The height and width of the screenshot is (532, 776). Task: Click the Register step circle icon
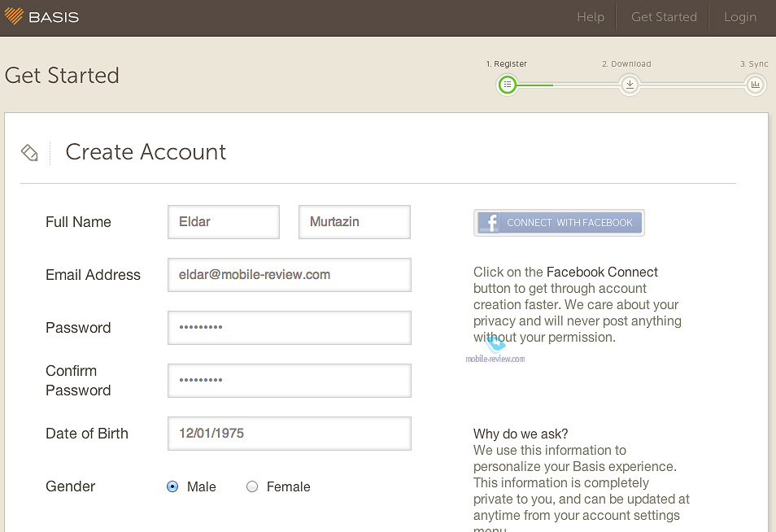(x=508, y=85)
